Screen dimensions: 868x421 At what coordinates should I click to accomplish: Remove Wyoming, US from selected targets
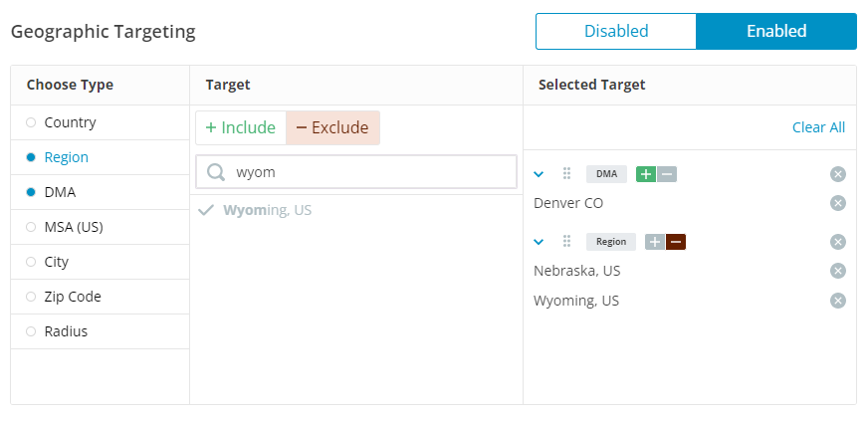pyautogui.click(x=838, y=301)
